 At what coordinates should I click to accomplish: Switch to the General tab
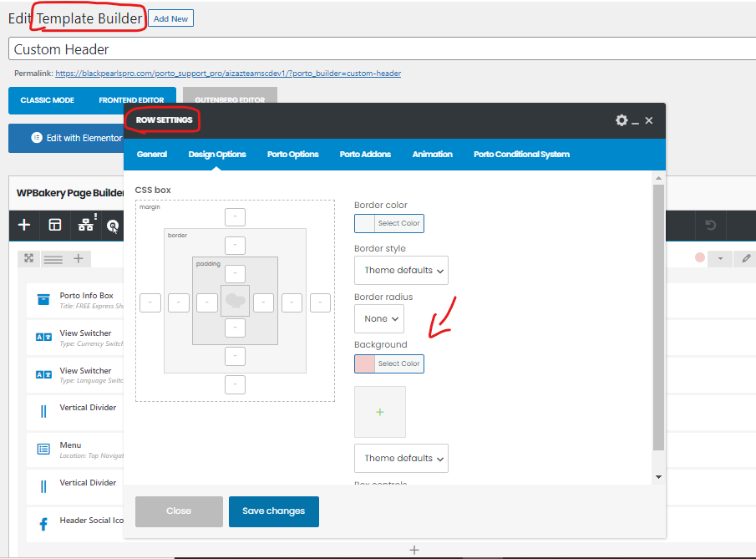(x=152, y=155)
